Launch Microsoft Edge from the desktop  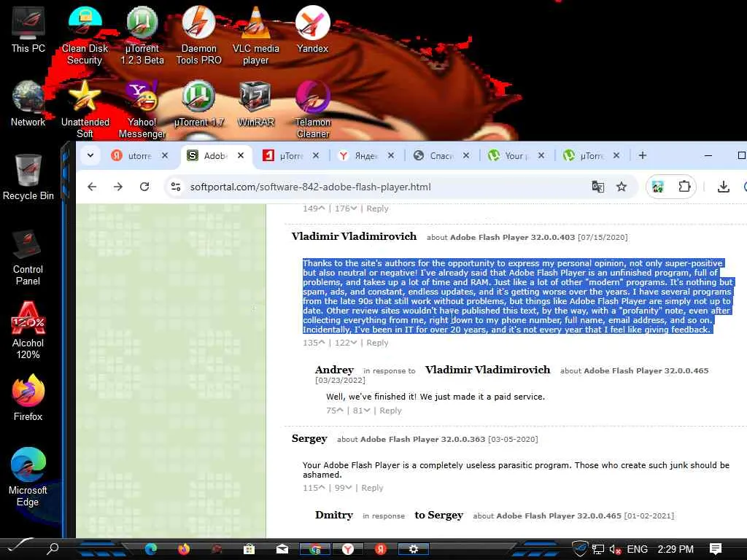[x=28, y=478]
